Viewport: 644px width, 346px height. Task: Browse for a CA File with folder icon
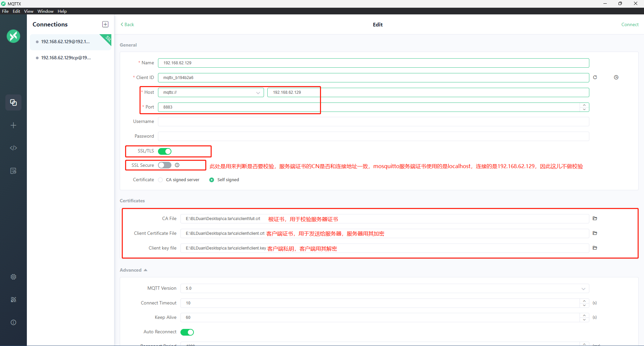595,218
